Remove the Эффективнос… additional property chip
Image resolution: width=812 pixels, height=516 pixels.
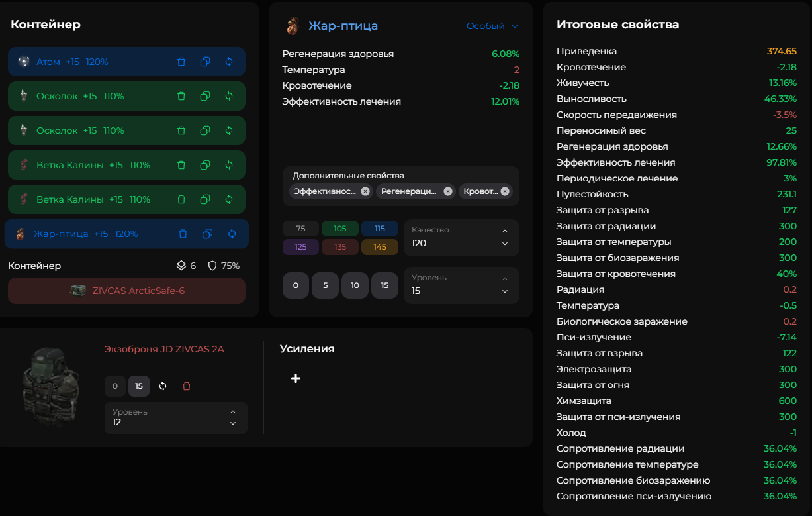pos(365,191)
